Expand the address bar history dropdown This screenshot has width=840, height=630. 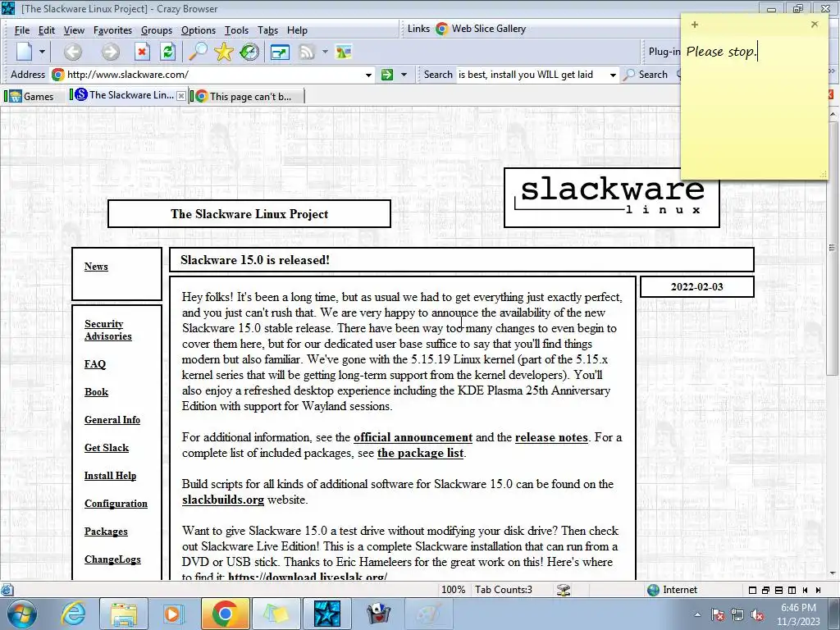tap(368, 75)
